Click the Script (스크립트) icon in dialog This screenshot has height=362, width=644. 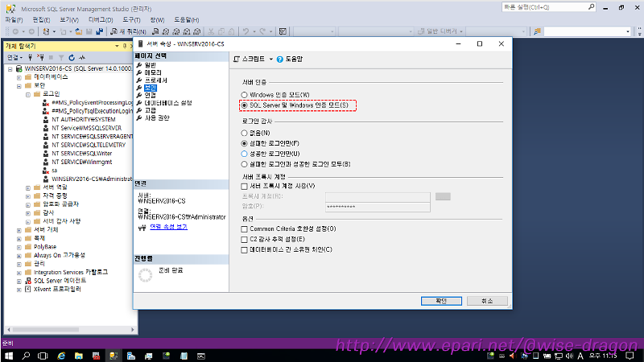tap(237, 60)
